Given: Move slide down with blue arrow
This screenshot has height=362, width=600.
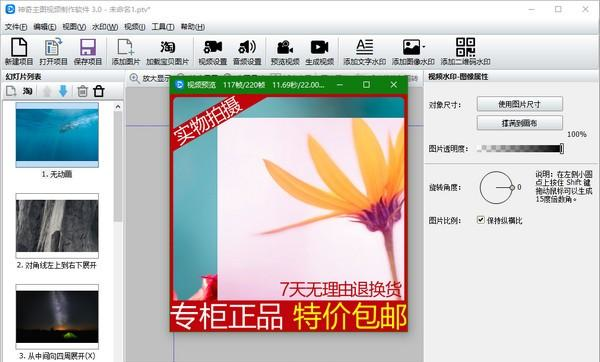Looking at the screenshot, I should point(63,91).
